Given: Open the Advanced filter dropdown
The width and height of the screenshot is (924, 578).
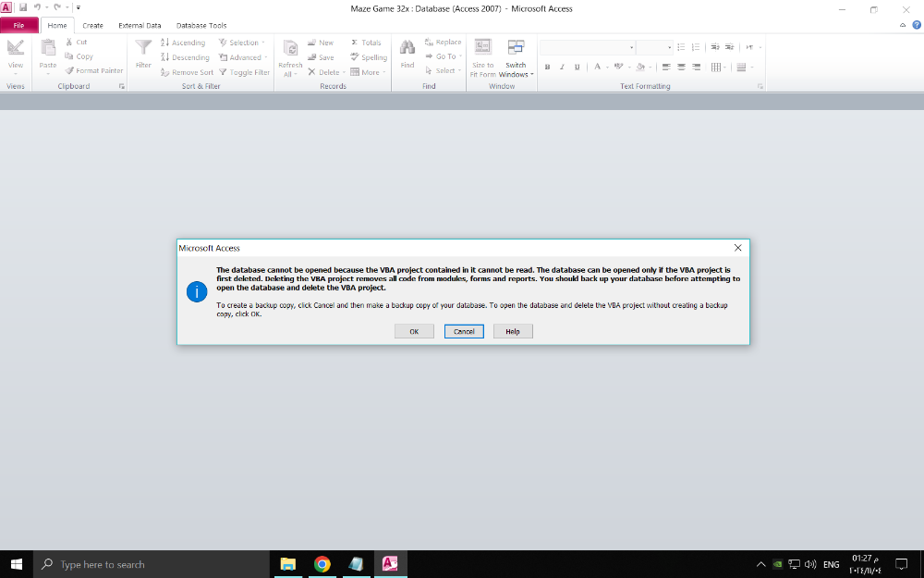Looking at the screenshot, I should tap(243, 57).
